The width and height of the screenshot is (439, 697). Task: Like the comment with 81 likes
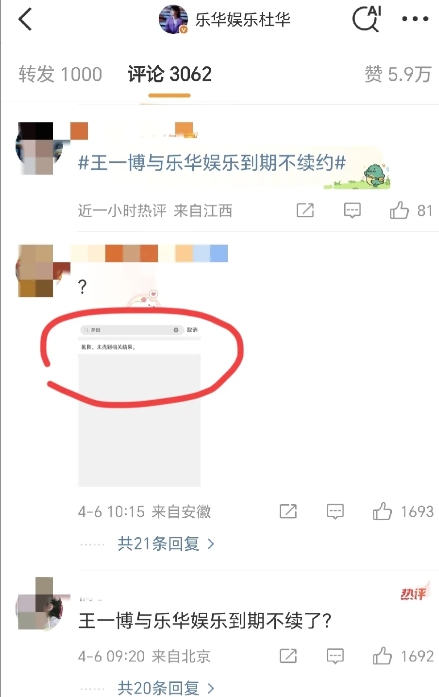pyautogui.click(x=399, y=210)
